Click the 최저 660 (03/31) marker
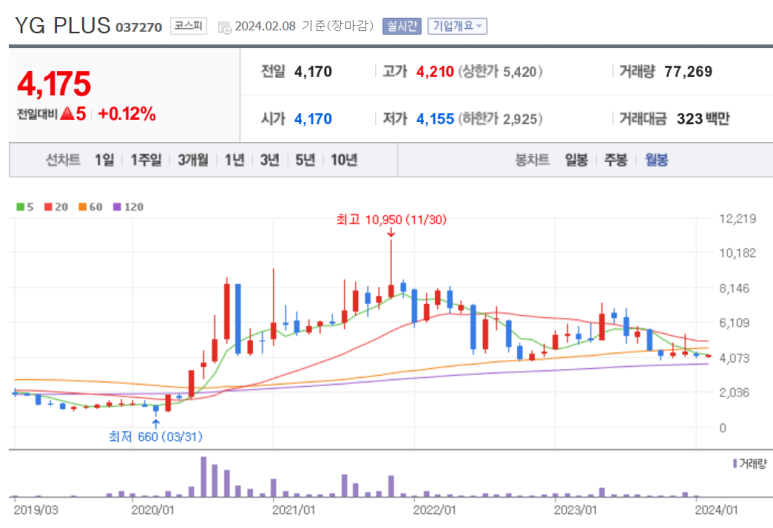Image resolution: width=773 pixels, height=528 pixels. pyautogui.click(x=155, y=437)
